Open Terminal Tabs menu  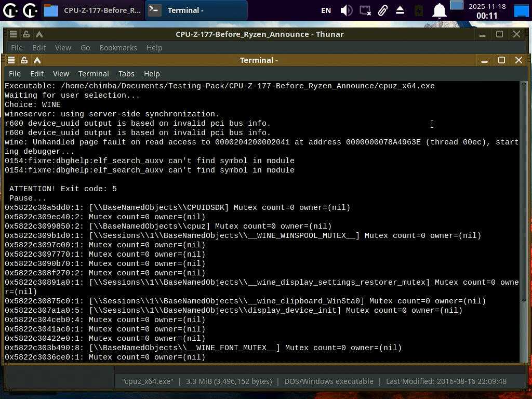coord(126,74)
